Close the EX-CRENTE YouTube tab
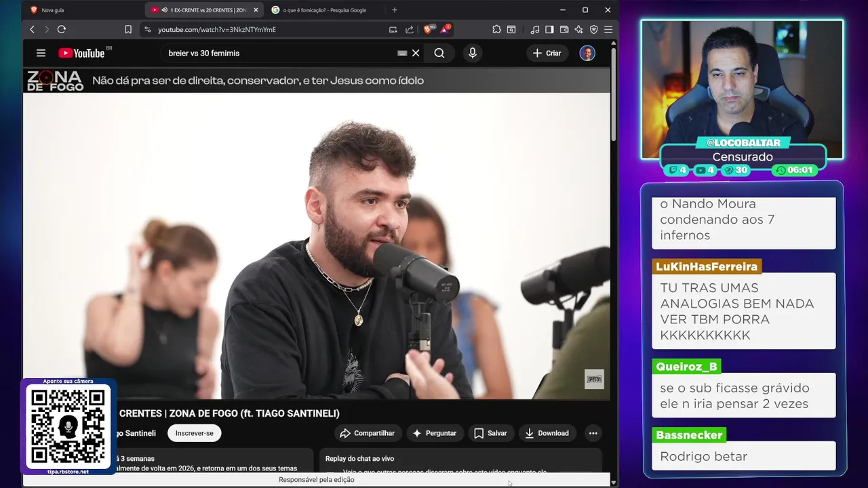Viewport: 868px width, 488px height. [x=256, y=10]
